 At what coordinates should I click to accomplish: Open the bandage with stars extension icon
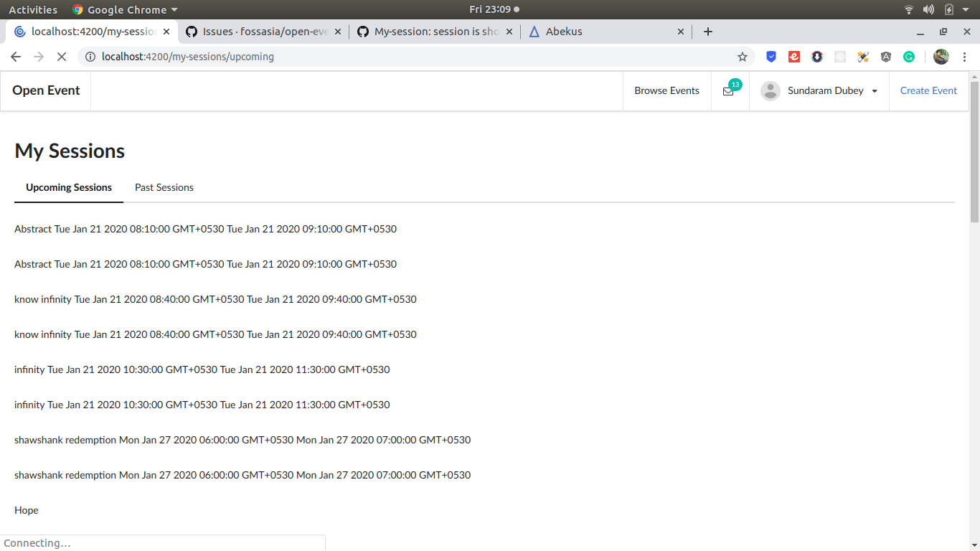coord(863,57)
